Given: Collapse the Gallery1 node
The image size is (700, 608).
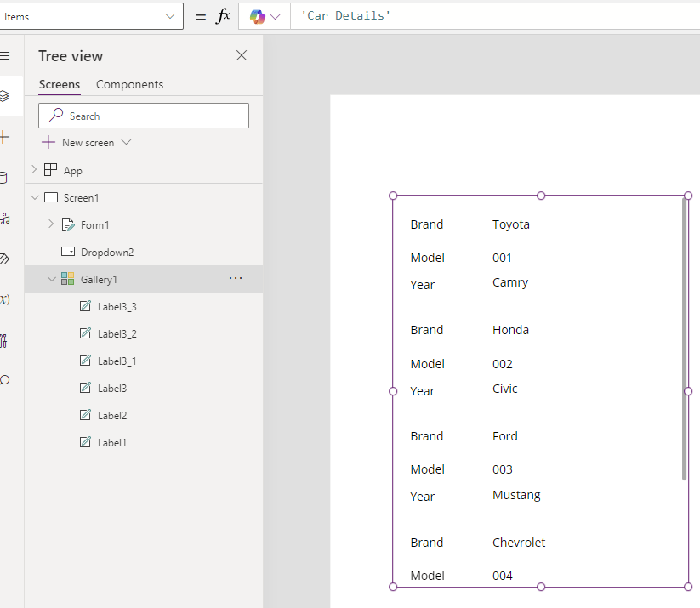Looking at the screenshot, I should 52,279.
